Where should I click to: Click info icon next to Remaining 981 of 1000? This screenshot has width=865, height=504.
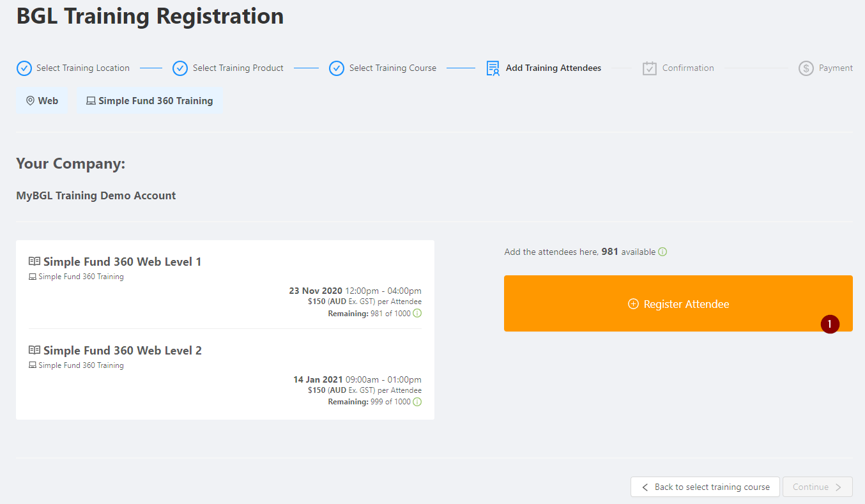(417, 313)
